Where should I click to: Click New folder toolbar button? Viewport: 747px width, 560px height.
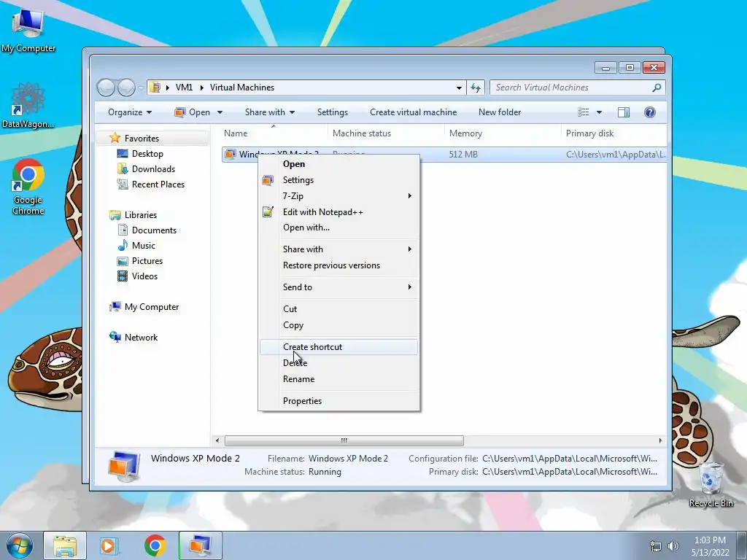click(500, 112)
